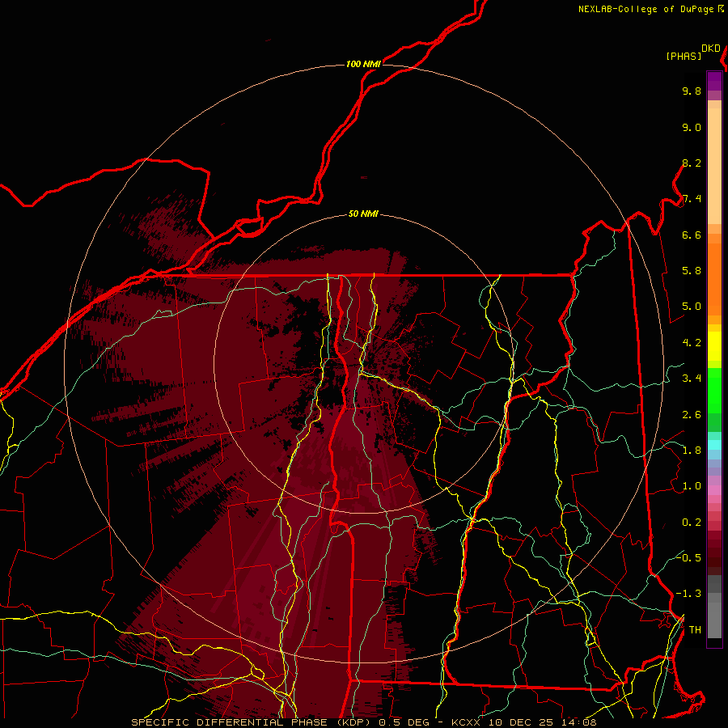Click the KCXX radar site identifier
This screenshot has height=728, width=728.
click(466, 722)
